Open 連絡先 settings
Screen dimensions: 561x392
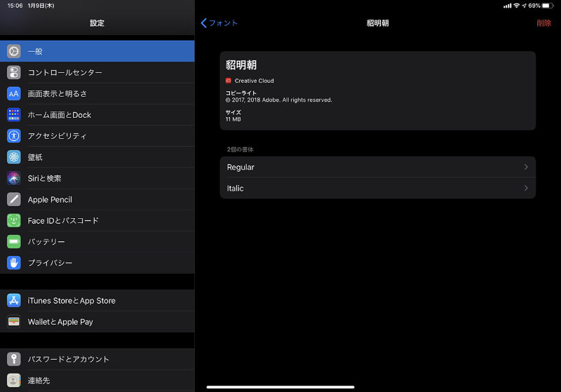97,380
